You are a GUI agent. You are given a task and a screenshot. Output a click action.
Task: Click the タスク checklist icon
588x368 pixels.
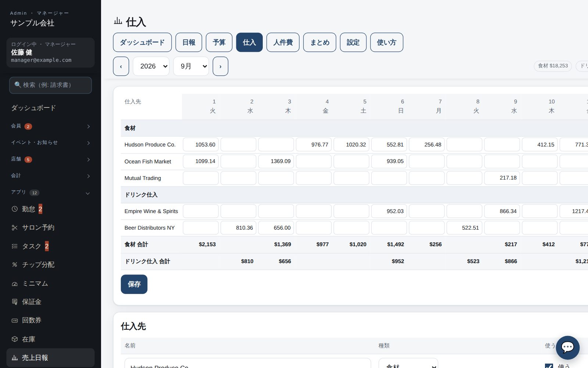click(15, 246)
